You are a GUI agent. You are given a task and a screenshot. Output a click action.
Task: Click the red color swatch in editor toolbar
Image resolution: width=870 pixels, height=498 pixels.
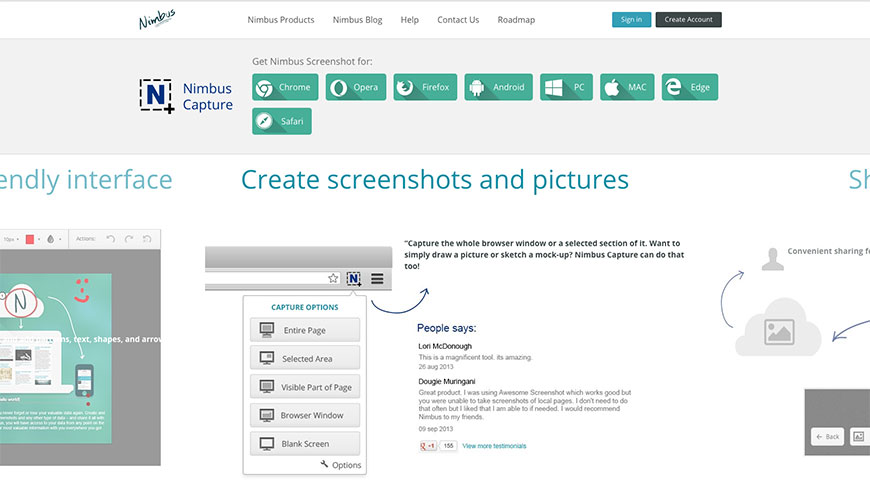pos(29,239)
